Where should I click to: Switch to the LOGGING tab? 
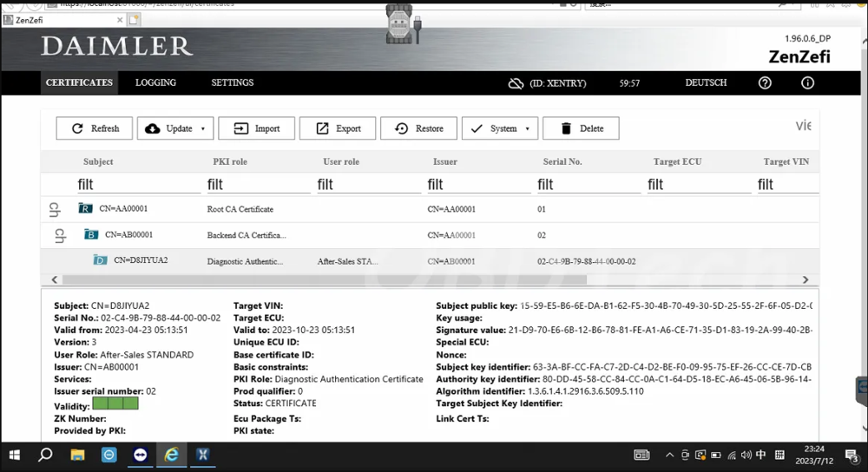click(155, 82)
